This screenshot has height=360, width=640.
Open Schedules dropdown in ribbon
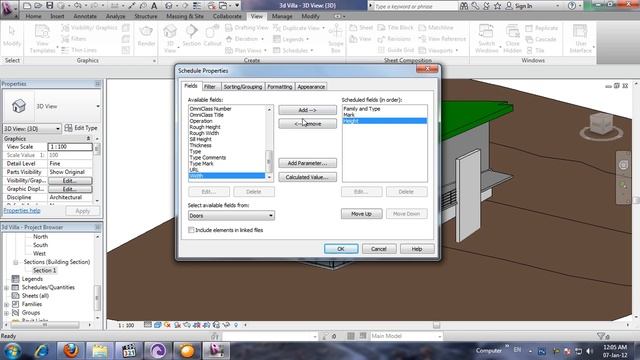point(293,50)
